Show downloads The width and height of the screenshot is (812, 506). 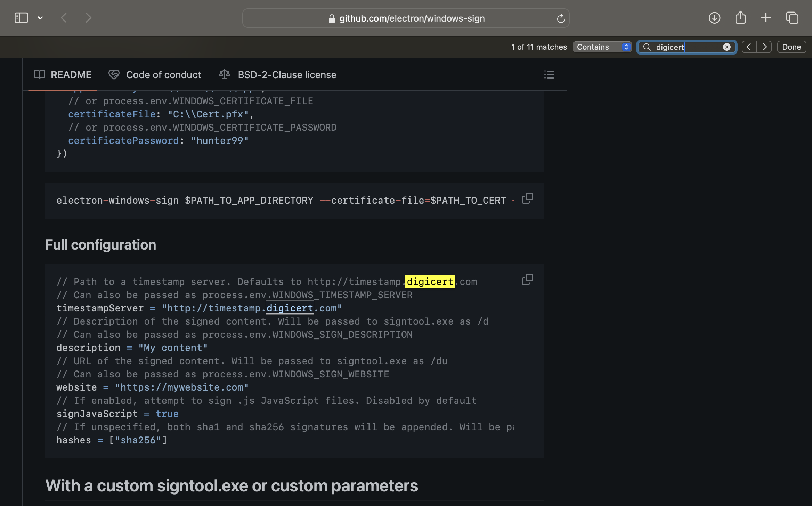coord(714,18)
